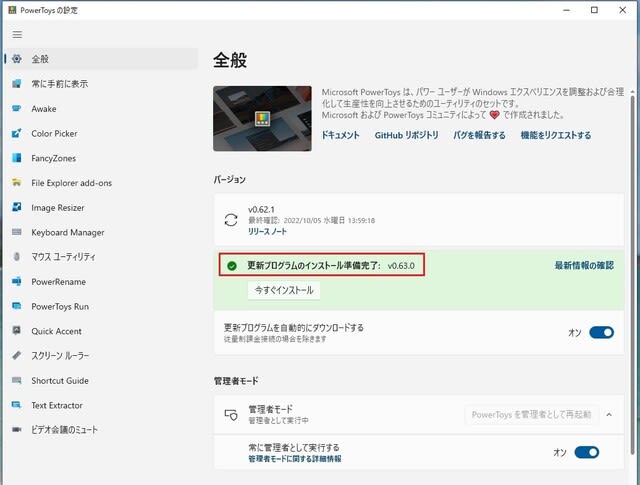
Task: Click the 全般 gear icon in sidebar
Action: [x=17, y=59]
